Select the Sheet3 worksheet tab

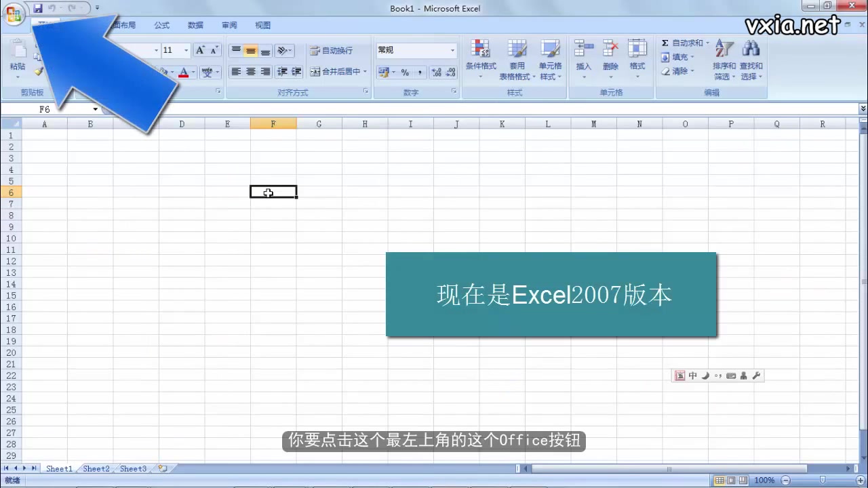tap(133, 468)
